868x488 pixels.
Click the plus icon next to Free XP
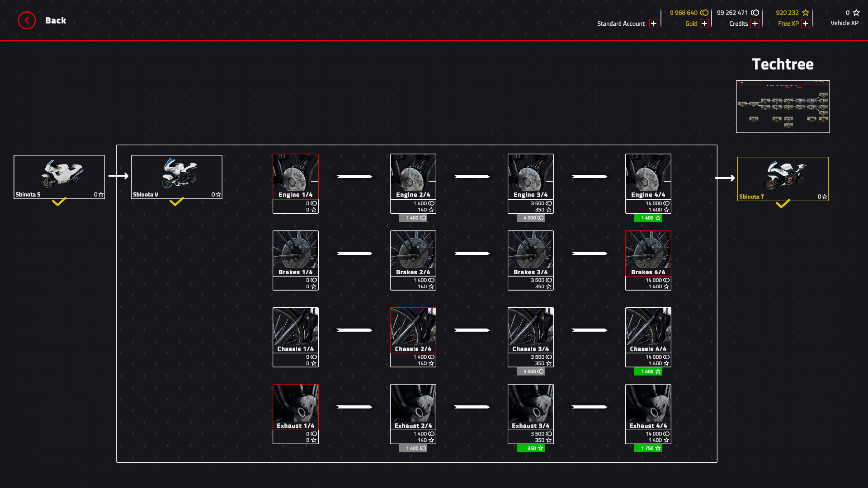pos(807,23)
